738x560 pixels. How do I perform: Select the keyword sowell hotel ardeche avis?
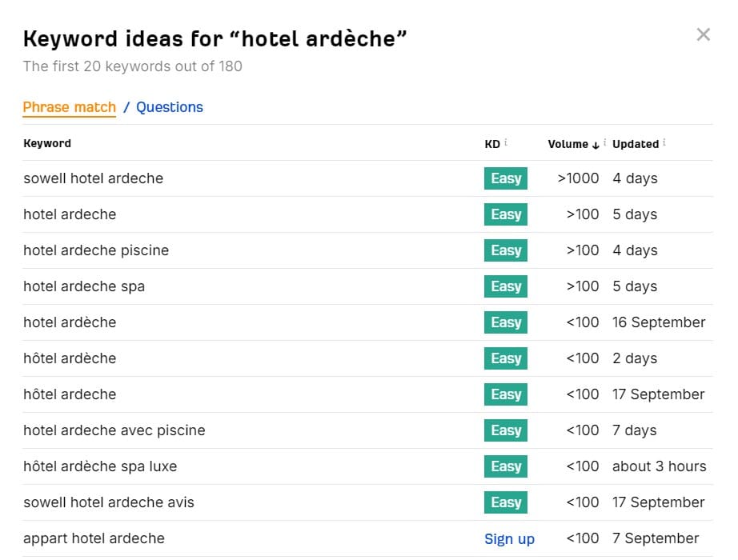click(x=109, y=502)
